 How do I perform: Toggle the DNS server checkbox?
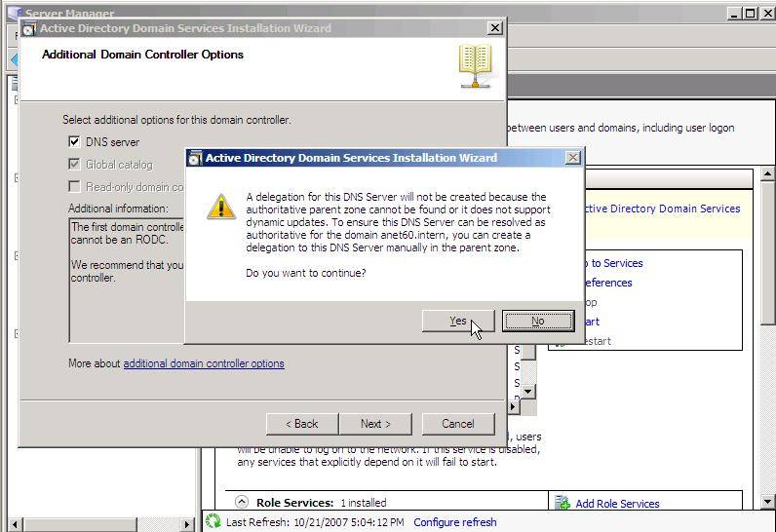point(74,142)
